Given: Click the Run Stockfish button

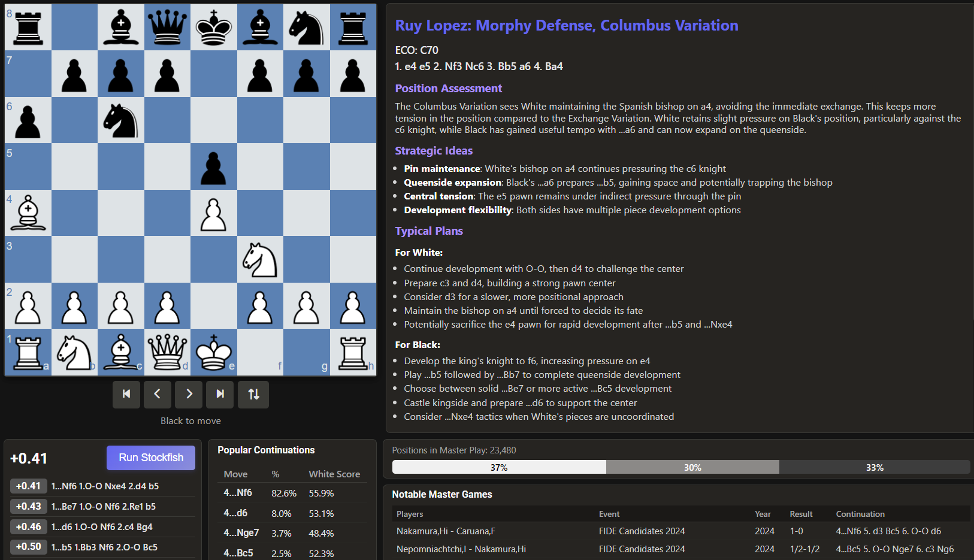Looking at the screenshot, I should point(151,458).
